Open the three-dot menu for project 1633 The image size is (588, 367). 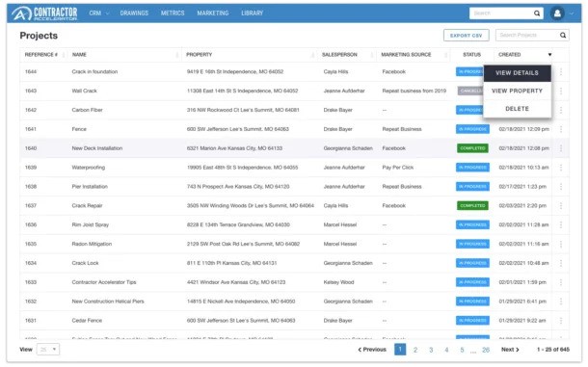click(561, 282)
